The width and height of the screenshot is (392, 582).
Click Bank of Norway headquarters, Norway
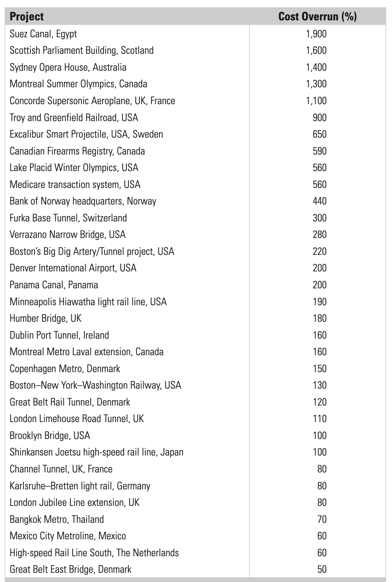(83, 201)
